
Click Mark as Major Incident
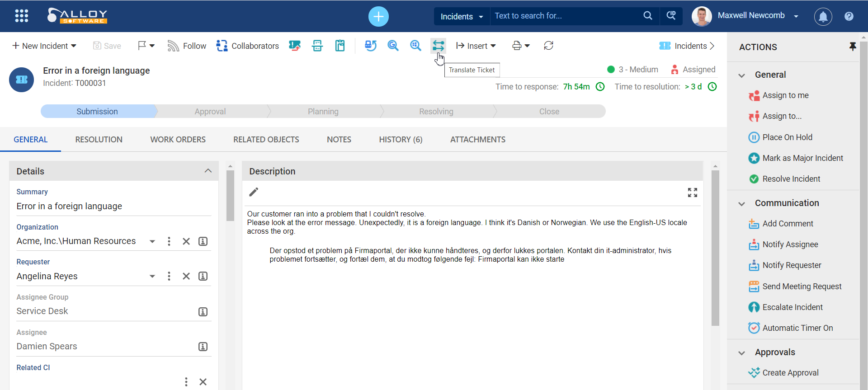(796, 158)
